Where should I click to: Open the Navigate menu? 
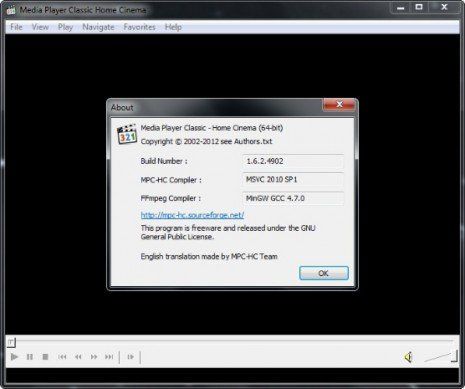(98, 27)
